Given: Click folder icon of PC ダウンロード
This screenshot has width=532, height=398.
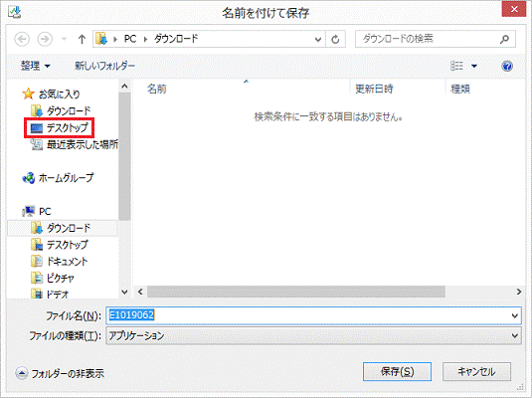Looking at the screenshot, I should click(x=37, y=228).
